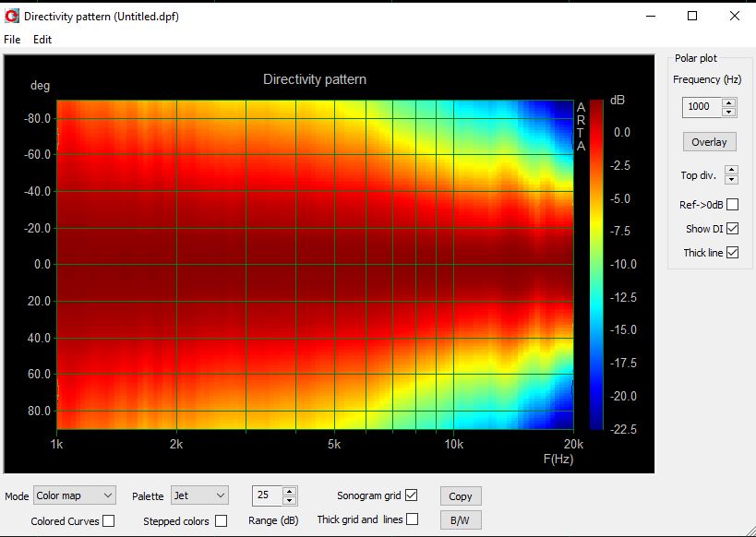Image resolution: width=756 pixels, height=537 pixels.
Task: Increase polar plot frequency with up arrow
Action: point(729,101)
